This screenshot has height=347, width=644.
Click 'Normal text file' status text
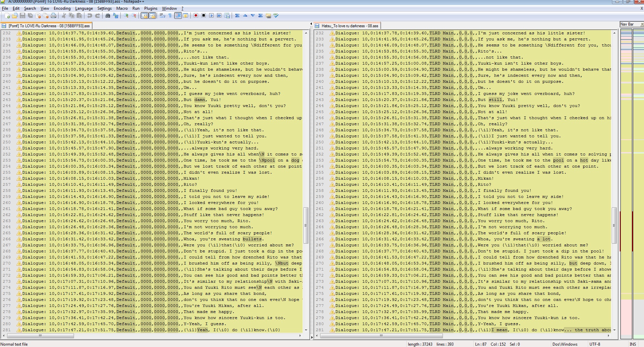[x=14, y=344]
